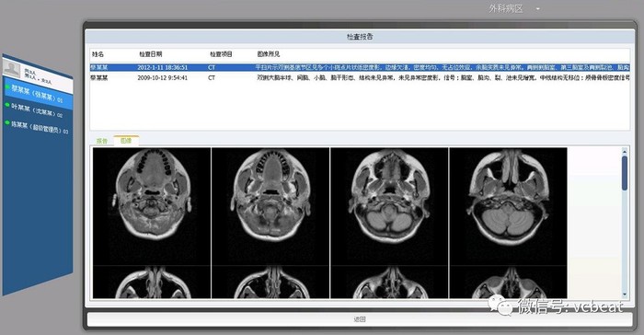Select the 2009-10-12 9:54:41 CT record

(x=360, y=77)
